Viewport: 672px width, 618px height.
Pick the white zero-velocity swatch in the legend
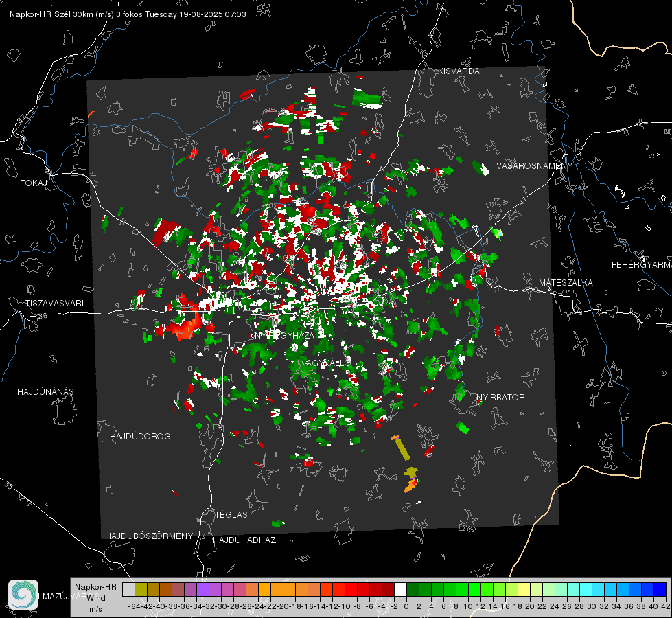tap(400, 589)
